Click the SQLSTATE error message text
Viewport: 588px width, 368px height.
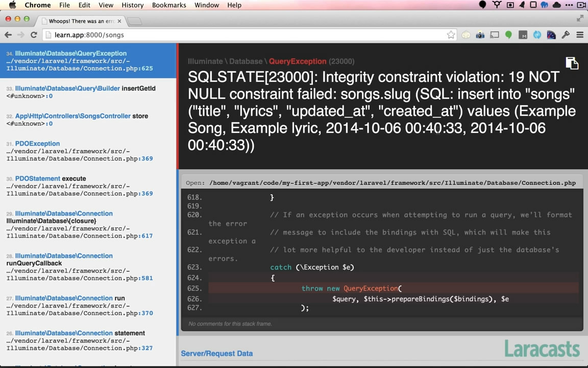tap(382, 111)
